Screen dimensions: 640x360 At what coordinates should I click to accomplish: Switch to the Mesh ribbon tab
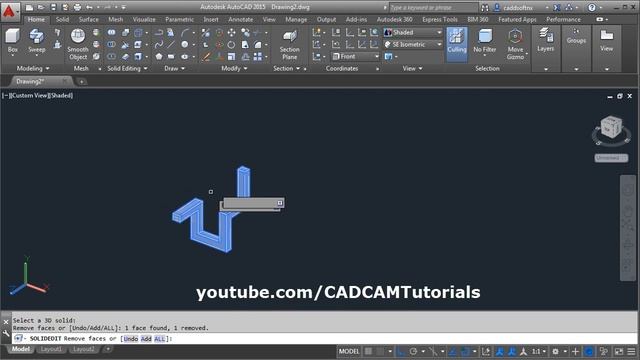tap(116, 19)
